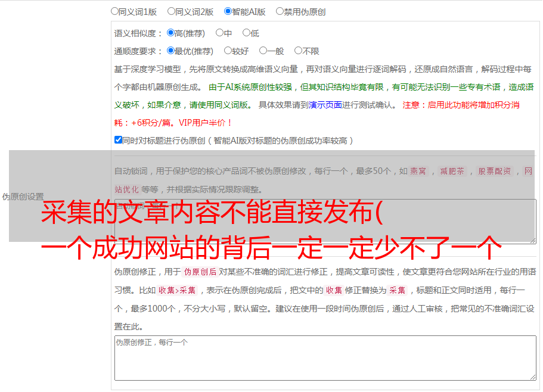
Task: Click the 收集>采集 example tag
Action: (177, 290)
